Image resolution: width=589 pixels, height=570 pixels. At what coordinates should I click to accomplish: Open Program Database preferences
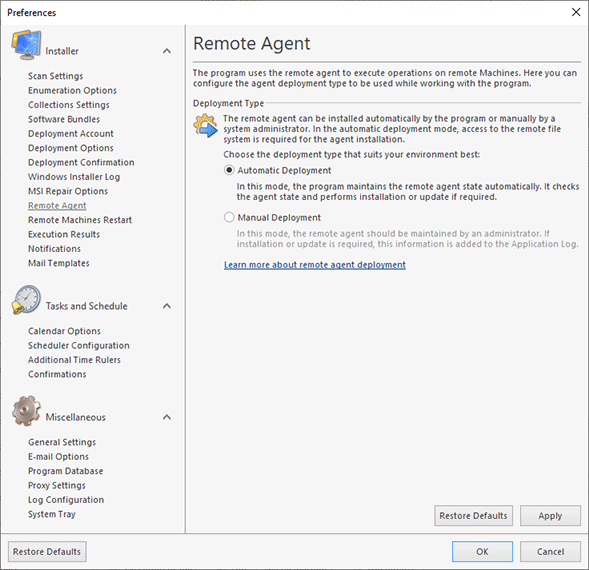click(65, 471)
